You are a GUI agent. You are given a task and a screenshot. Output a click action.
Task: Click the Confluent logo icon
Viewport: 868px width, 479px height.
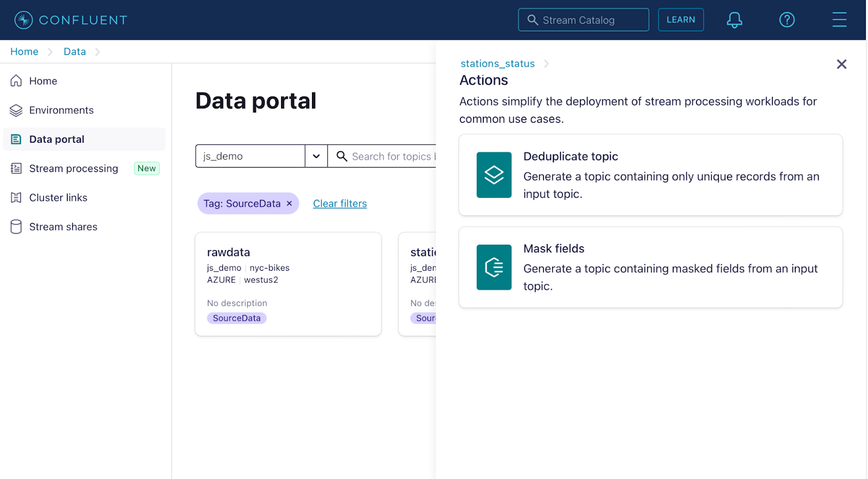24,20
